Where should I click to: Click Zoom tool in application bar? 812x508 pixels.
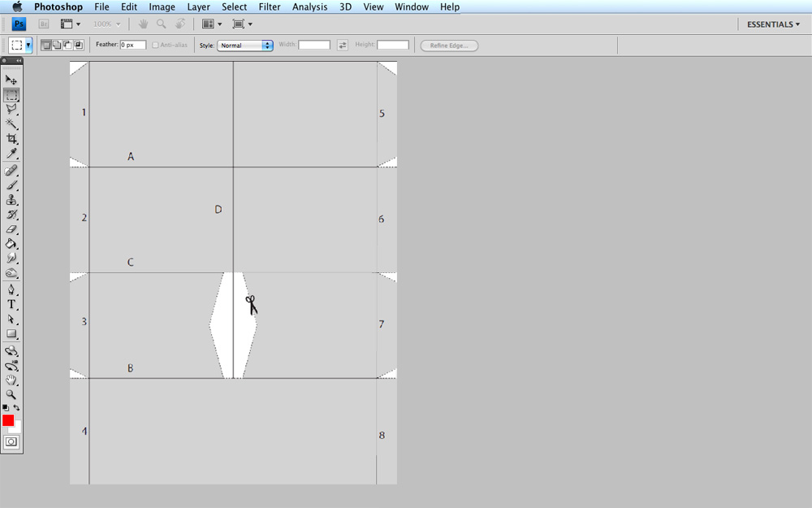(161, 24)
